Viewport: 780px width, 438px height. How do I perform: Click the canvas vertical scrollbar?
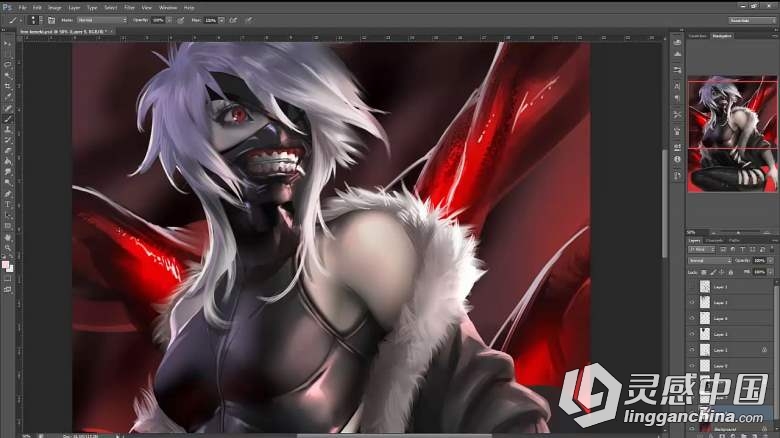tap(665, 203)
